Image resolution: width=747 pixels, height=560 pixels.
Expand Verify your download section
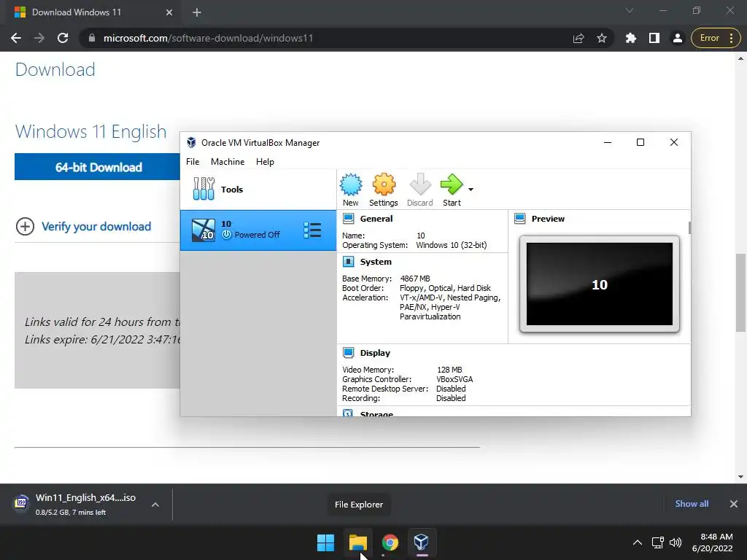(x=25, y=227)
